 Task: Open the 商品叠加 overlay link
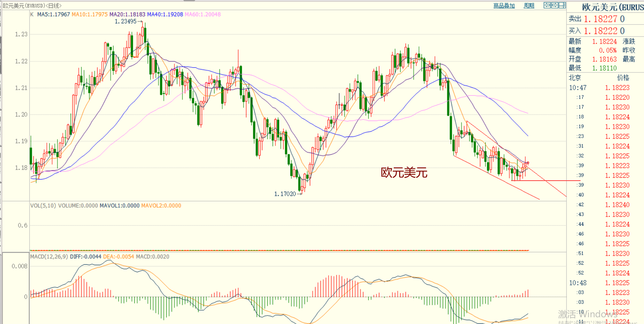(x=504, y=6)
